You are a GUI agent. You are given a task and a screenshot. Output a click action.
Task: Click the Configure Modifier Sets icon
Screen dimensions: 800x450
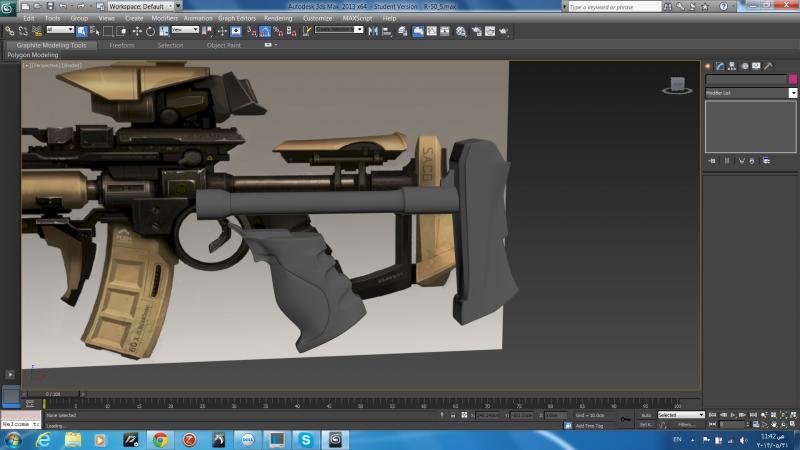[x=766, y=161]
